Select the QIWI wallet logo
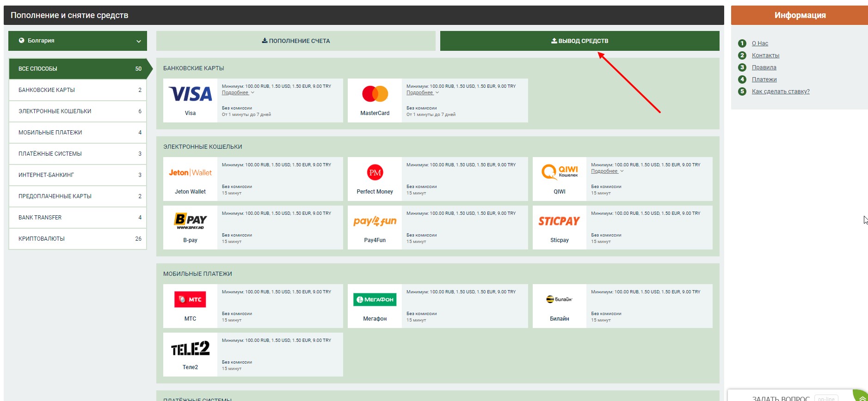This screenshot has width=868, height=401. (x=560, y=172)
